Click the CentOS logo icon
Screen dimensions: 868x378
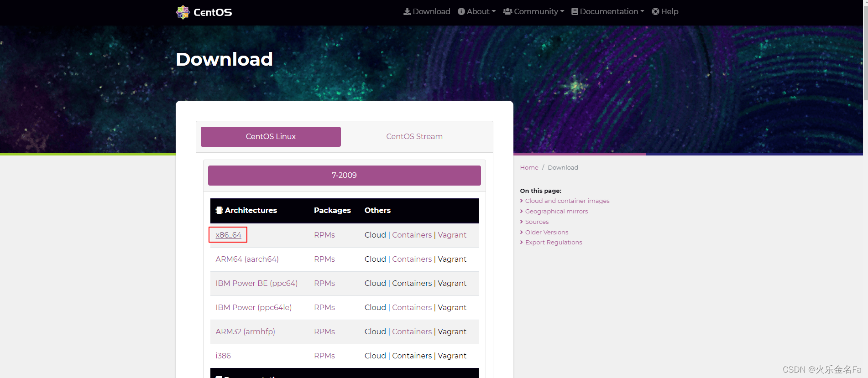183,12
